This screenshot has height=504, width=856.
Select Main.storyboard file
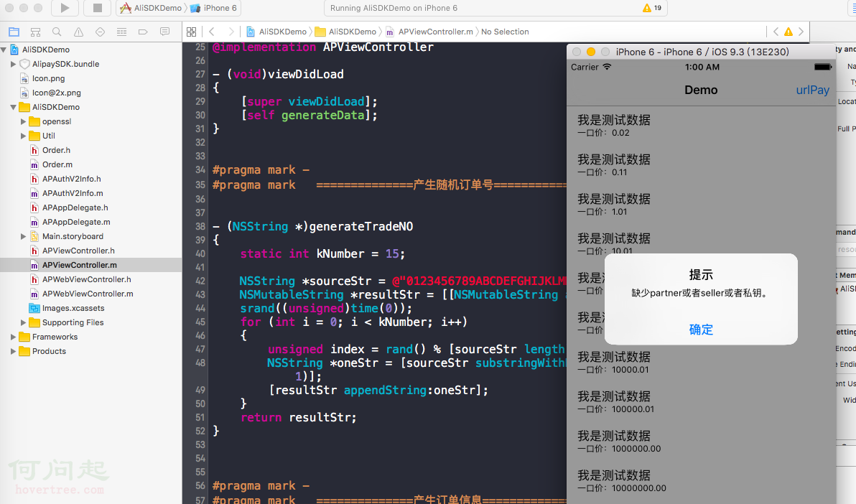click(72, 236)
